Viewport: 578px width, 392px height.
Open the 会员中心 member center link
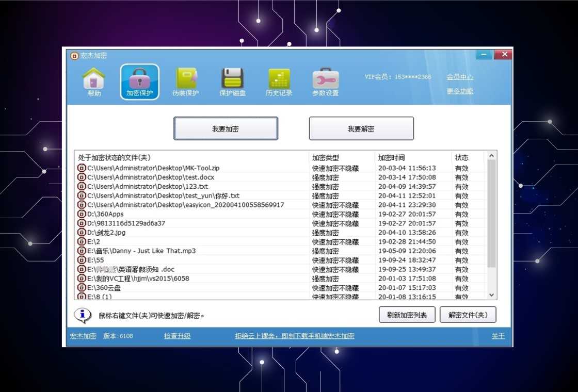(459, 76)
